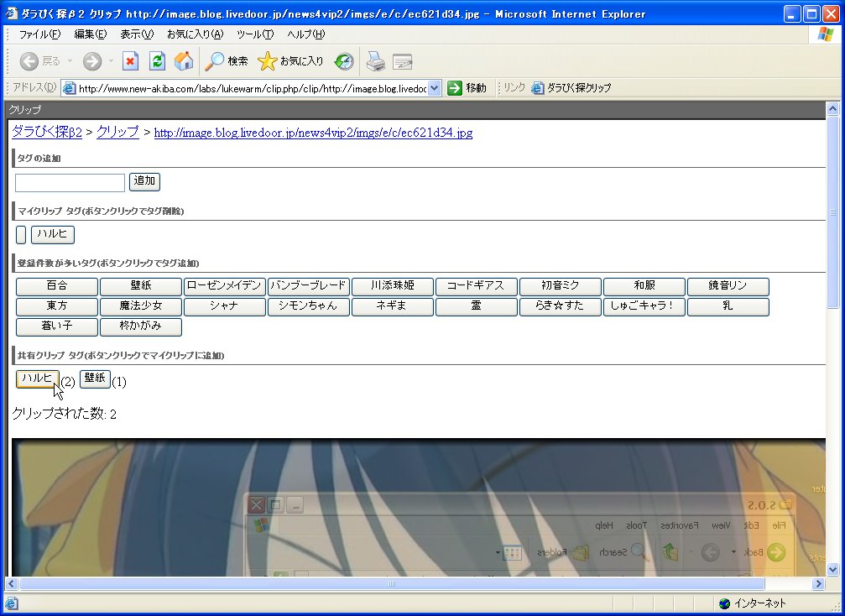845x616 pixels.
Task: Go back with the 戻る arrow icon
Action: [x=29, y=61]
